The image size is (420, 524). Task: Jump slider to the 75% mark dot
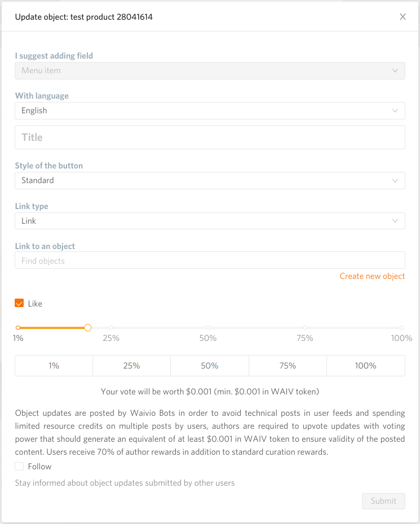coord(304,327)
